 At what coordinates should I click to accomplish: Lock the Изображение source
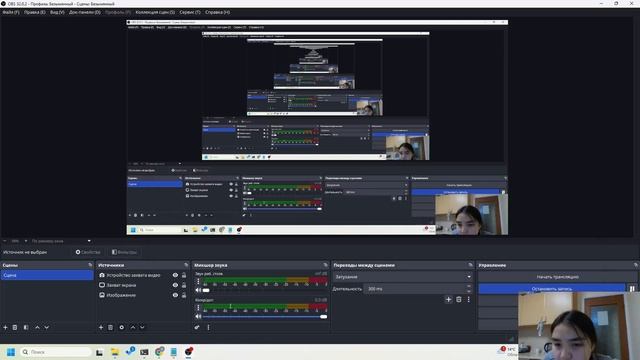click(184, 295)
